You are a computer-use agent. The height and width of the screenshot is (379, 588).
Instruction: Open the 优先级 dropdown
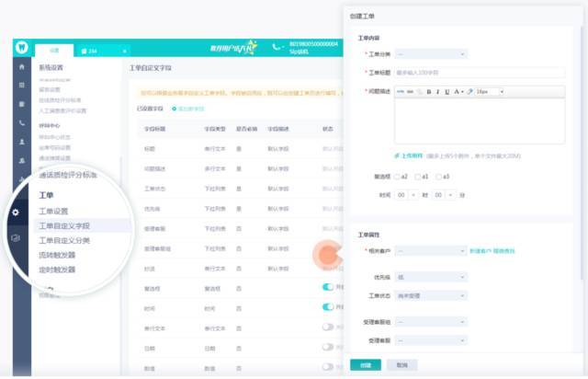[x=431, y=277]
